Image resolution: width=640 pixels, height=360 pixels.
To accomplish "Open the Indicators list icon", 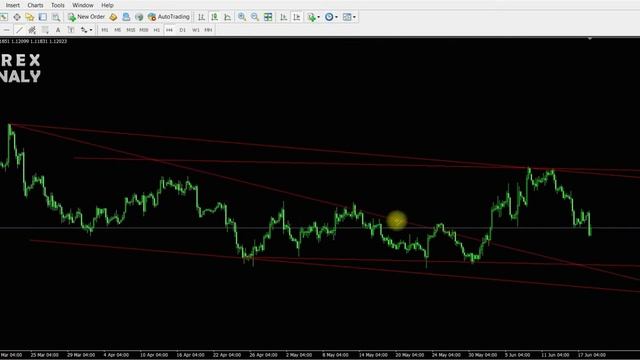I will coord(311,17).
